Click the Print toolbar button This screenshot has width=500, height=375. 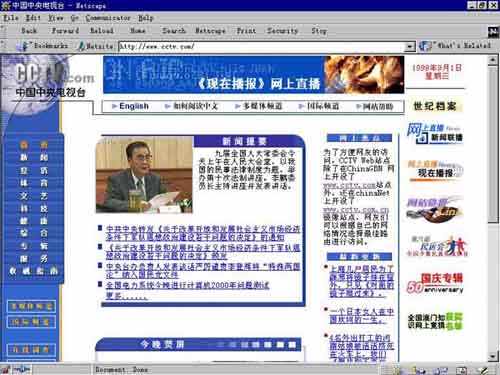[x=246, y=31]
